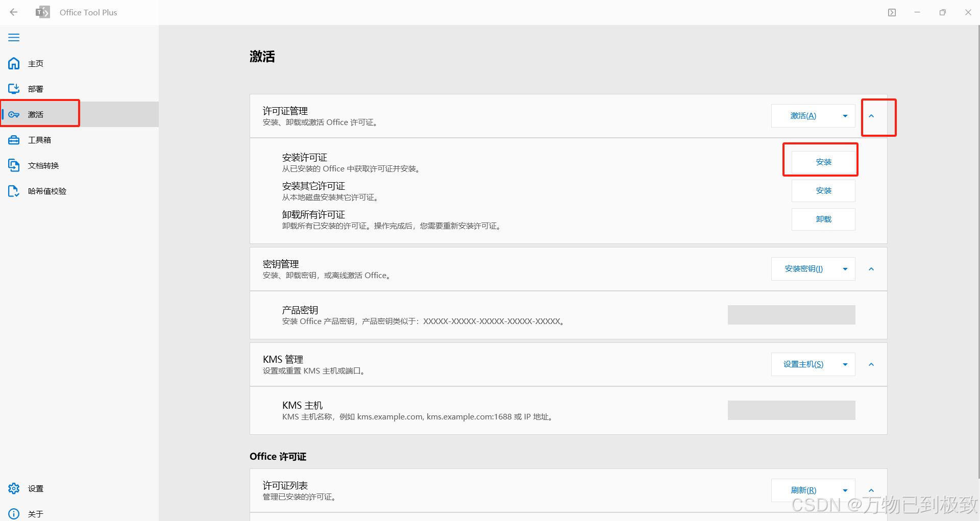This screenshot has height=521, width=980.
Task: Click the key icon beside 激活
Action: [14, 114]
